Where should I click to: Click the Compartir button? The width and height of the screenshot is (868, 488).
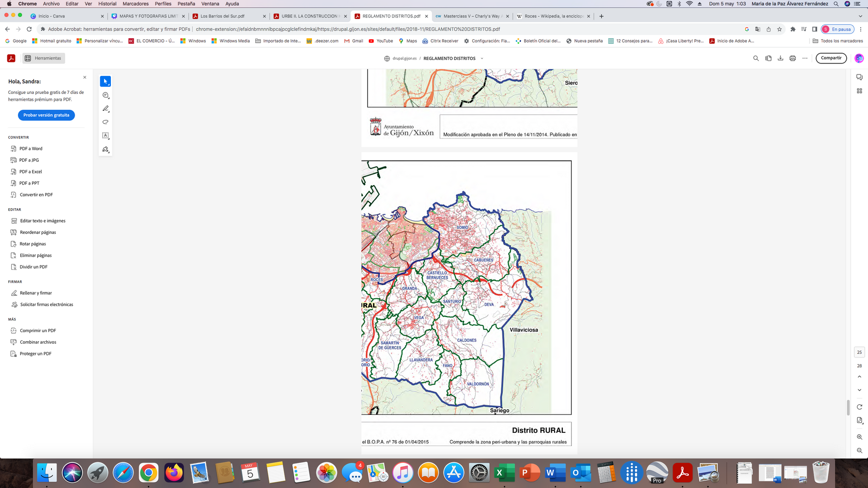pyautogui.click(x=831, y=58)
